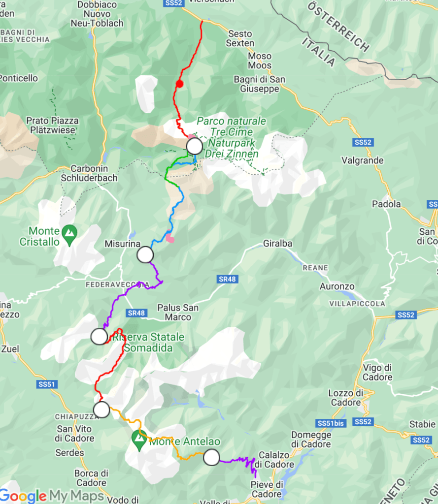Image resolution: width=438 pixels, height=504 pixels.
Task: Click the Pieve di Cadore town label
Action: [267, 489]
